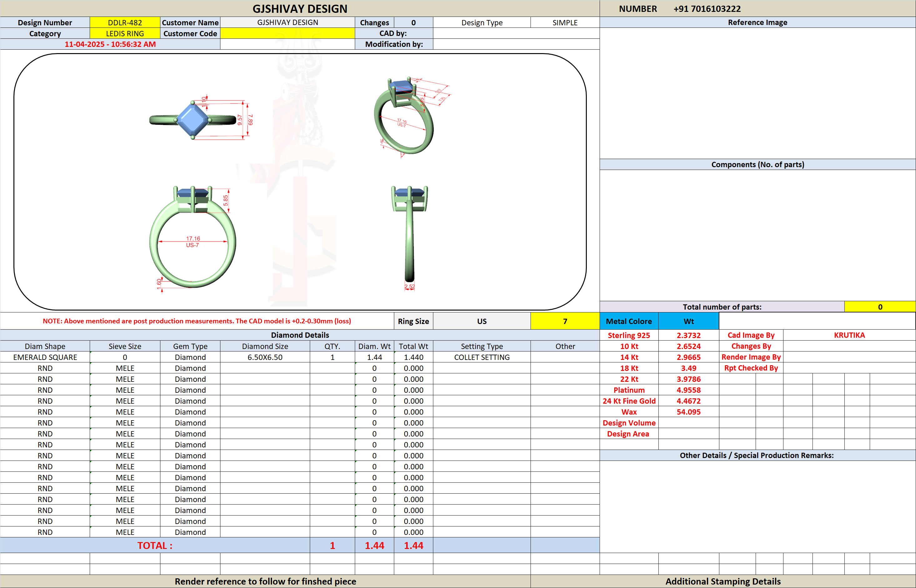The image size is (916, 588).
Task: Click the design number cell DDLR-482
Action: pos(125,22)
